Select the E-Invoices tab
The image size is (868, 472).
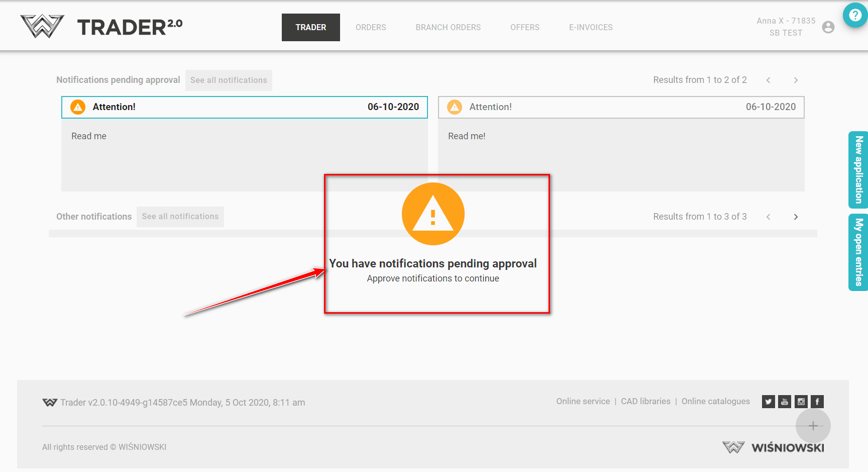pos(591,28)
